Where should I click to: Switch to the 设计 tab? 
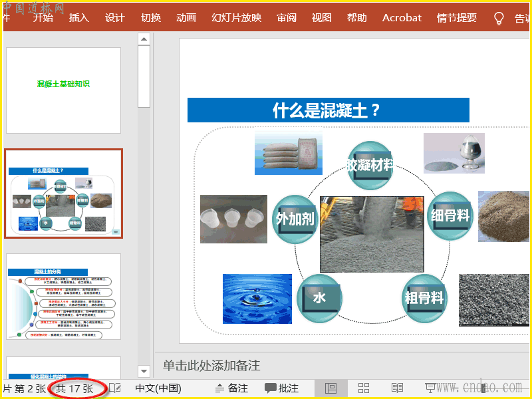115,18
